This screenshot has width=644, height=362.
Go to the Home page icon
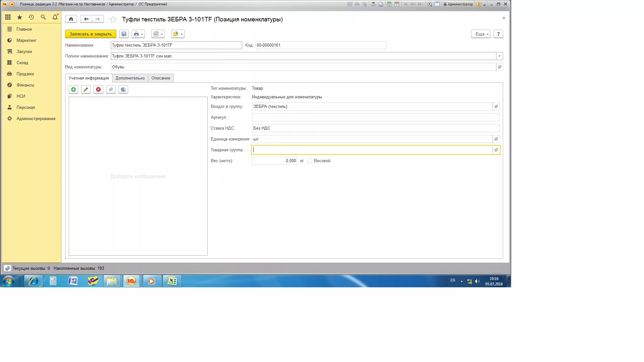[71, 19]
